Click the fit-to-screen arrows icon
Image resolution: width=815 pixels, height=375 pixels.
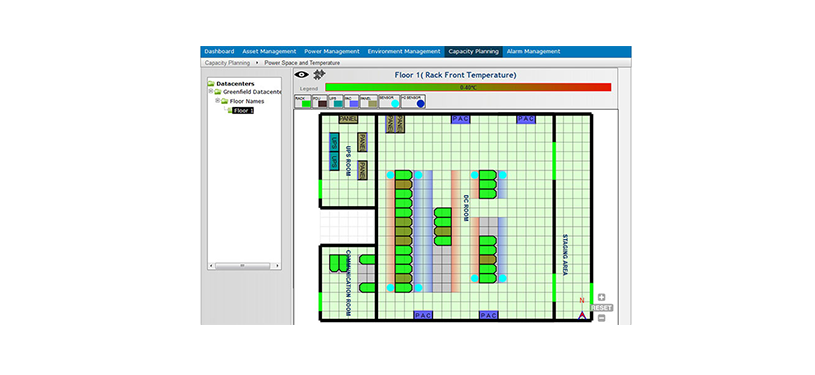point(319,74)
